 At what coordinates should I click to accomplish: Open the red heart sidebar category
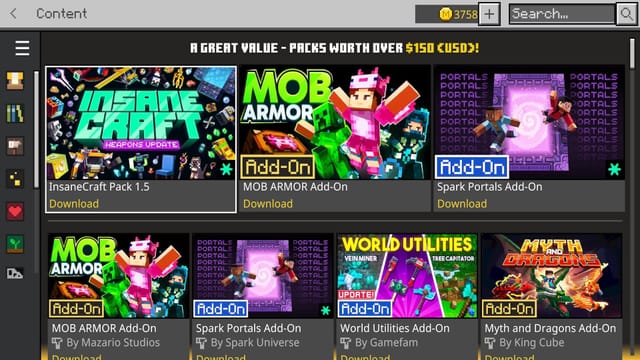click(x=15, y=211)
